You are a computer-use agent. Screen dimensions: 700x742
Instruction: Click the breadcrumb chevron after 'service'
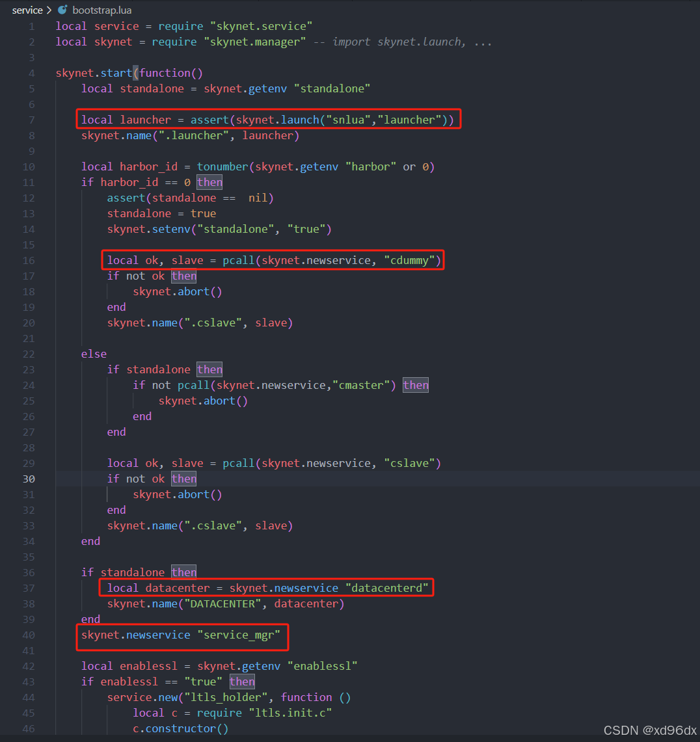point(49,10)
